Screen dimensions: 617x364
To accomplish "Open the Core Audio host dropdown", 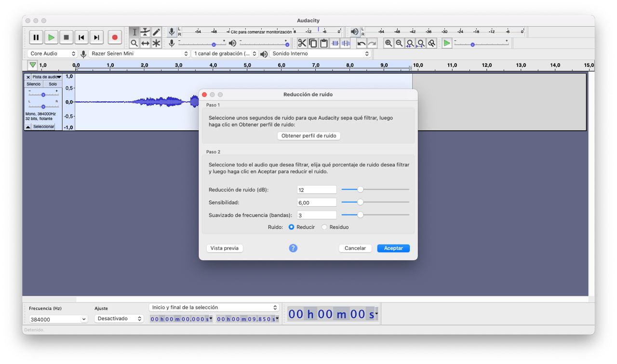I will pyautogui.click(x=53, y=54).
